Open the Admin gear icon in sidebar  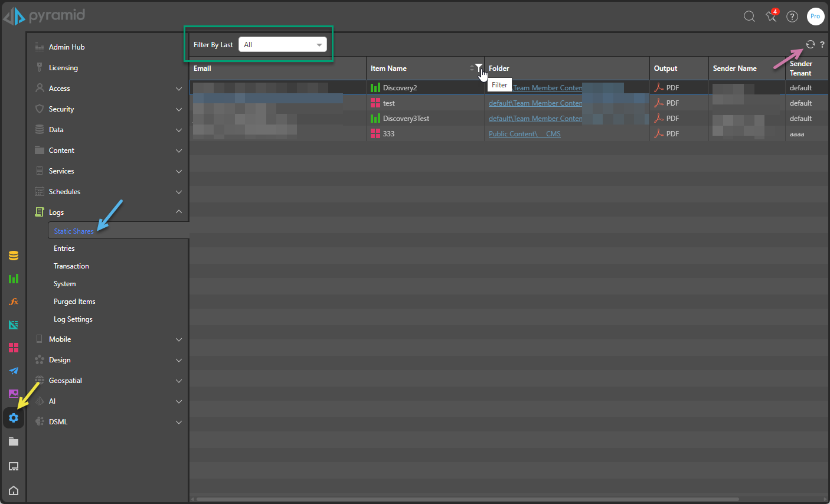[x=14, y=418]
